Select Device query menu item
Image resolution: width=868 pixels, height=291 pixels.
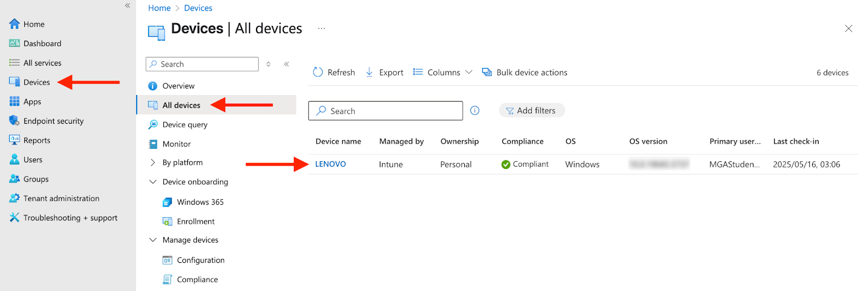click(184, 124)
